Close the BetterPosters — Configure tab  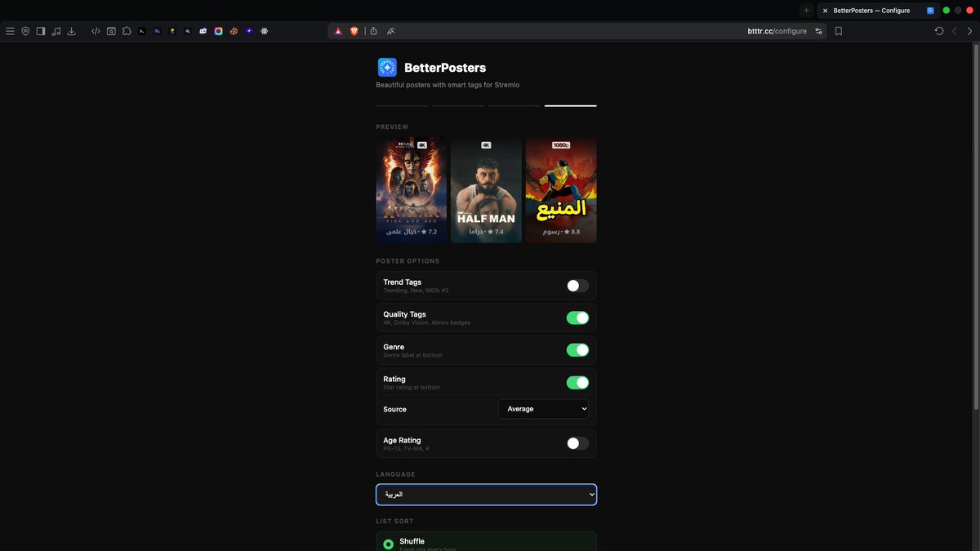[825, 11]
